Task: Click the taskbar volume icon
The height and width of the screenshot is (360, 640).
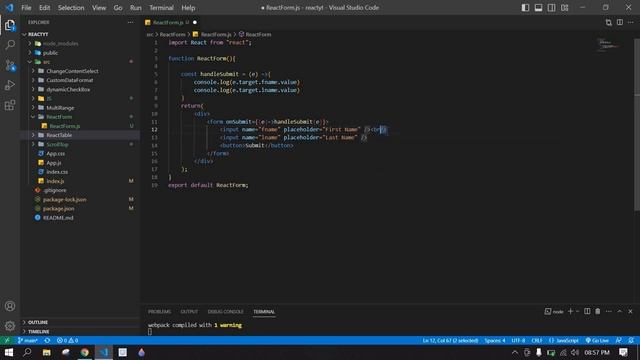Action: click(x=575, y=352)
